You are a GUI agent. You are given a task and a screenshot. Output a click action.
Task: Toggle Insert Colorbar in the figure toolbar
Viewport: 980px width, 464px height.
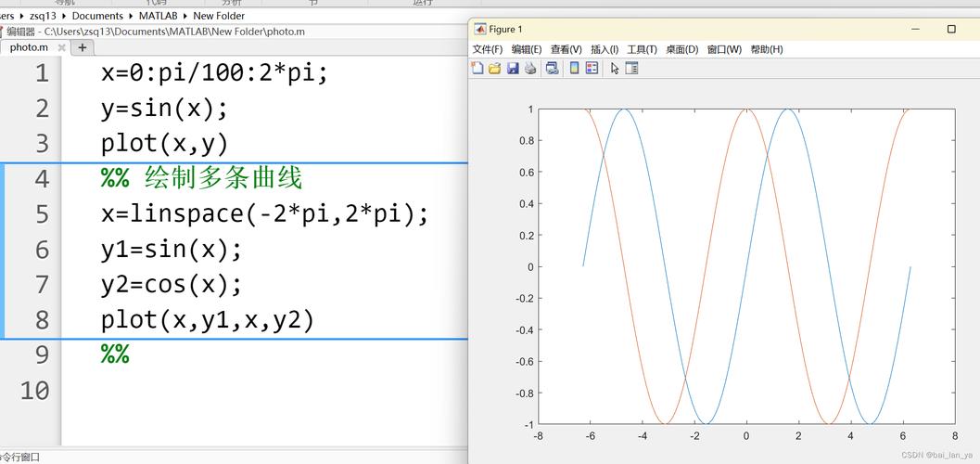pyautogui.click(x=574, y=69)
